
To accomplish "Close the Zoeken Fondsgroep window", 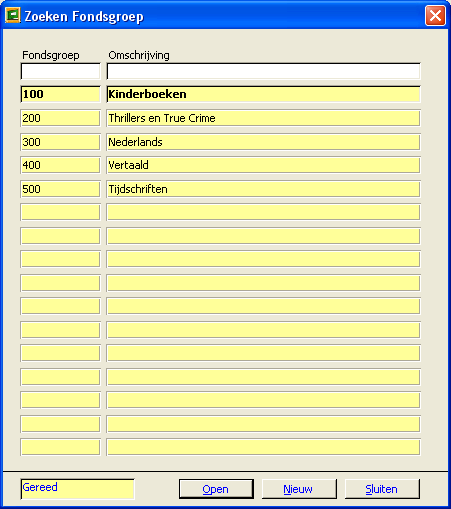I will [x=435, y=16].
